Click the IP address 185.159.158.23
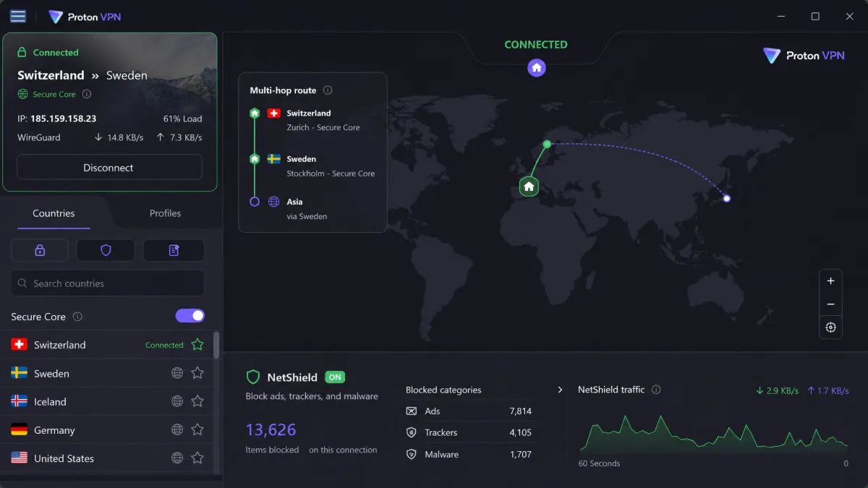Viewport: 868px width, 488px height. tap(63, 119)
